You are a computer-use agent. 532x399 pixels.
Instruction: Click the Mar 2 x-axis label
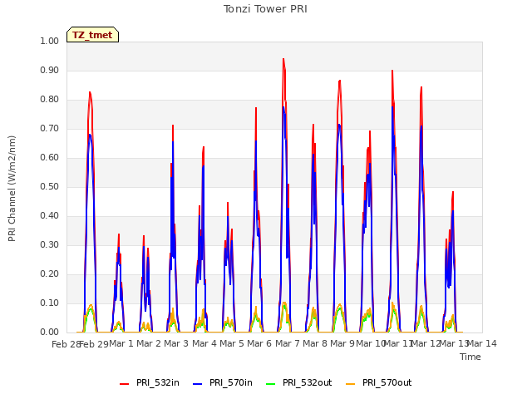pyautogui.click(x=149, y=343)
